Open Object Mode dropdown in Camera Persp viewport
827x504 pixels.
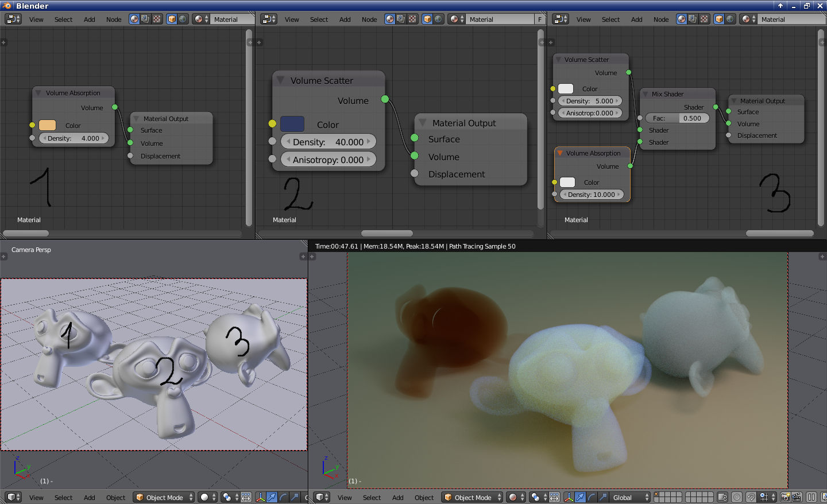pyautogui.click(x=164, y=497)
